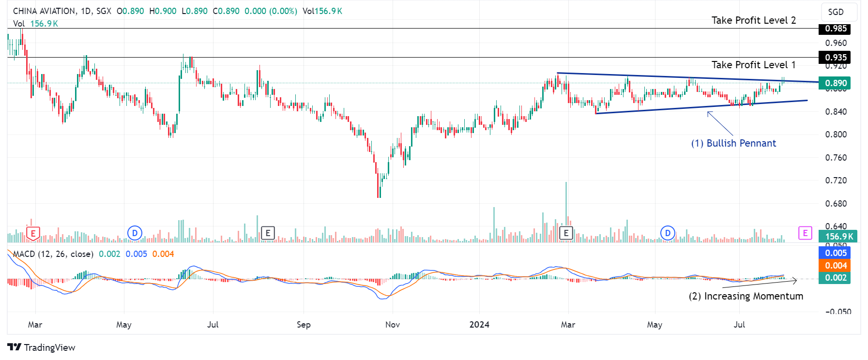
Task: Click the green 0.890 last price label
Action: pyautogui.click(x=835, y=83)
